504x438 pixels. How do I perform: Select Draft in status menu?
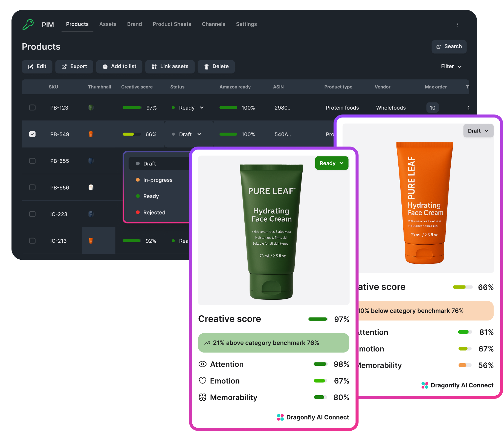coord(159,164)
